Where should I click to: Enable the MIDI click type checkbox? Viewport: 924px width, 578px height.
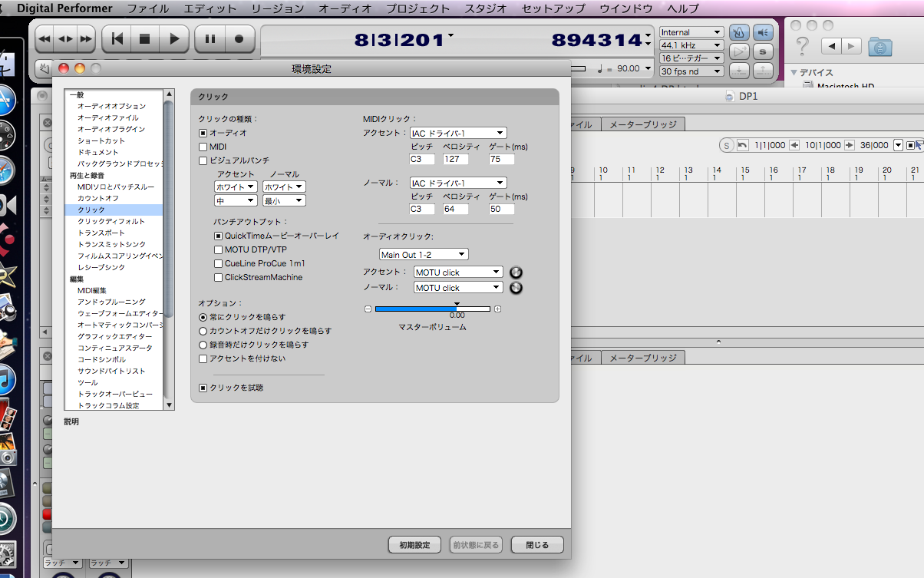tap(203, 147)
